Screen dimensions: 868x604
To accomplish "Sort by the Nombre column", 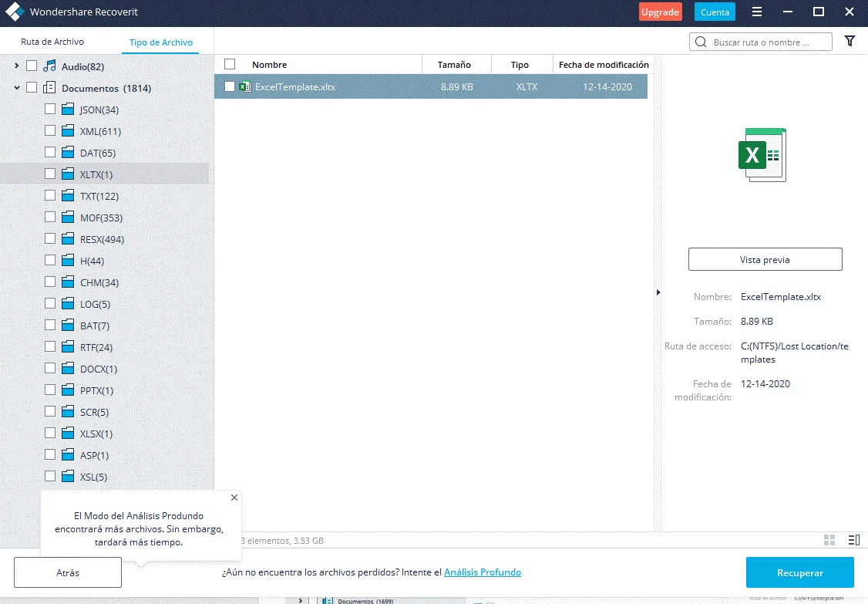I will tap(269, 65).
